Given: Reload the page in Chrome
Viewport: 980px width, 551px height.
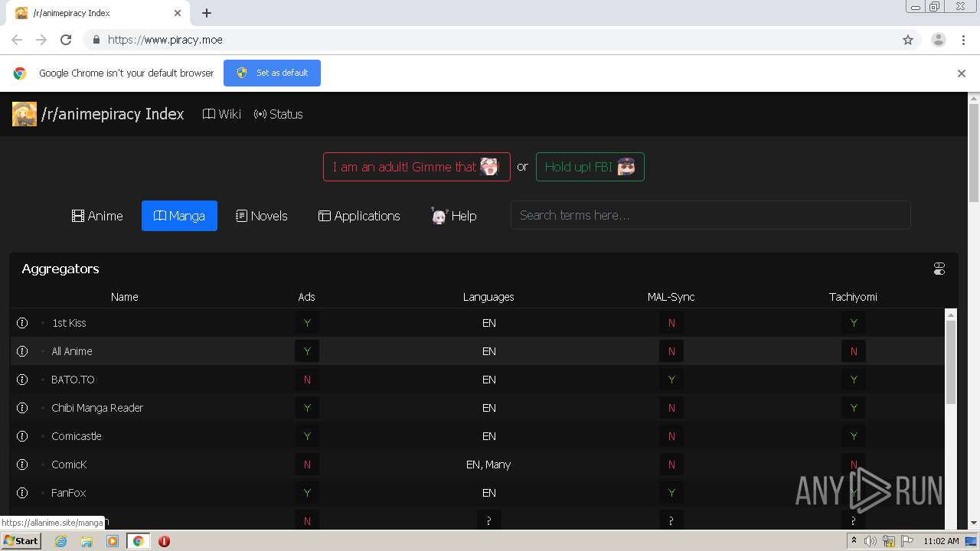Looking at the screenshot, I should (66, 40).
